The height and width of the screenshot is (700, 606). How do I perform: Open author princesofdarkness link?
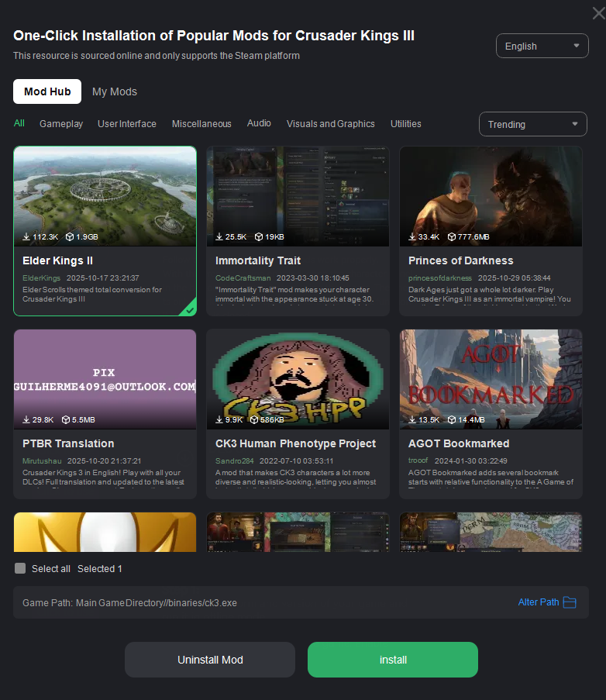(x=439, y=278)
